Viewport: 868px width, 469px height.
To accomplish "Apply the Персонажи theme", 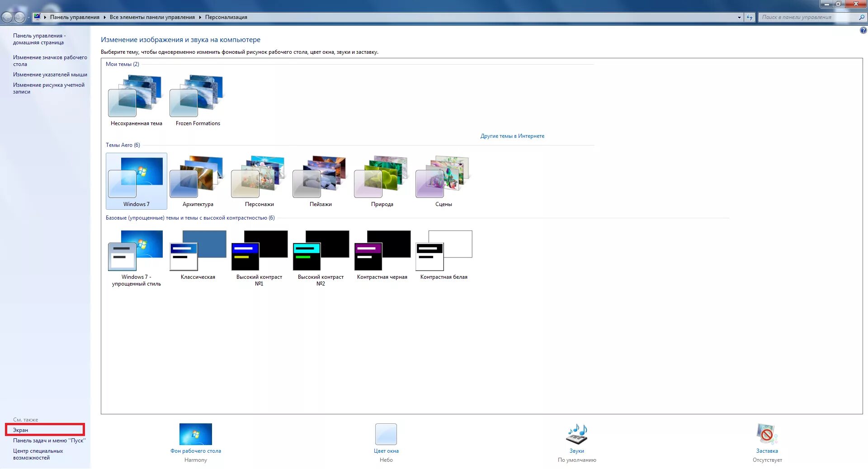I will 259,181.
